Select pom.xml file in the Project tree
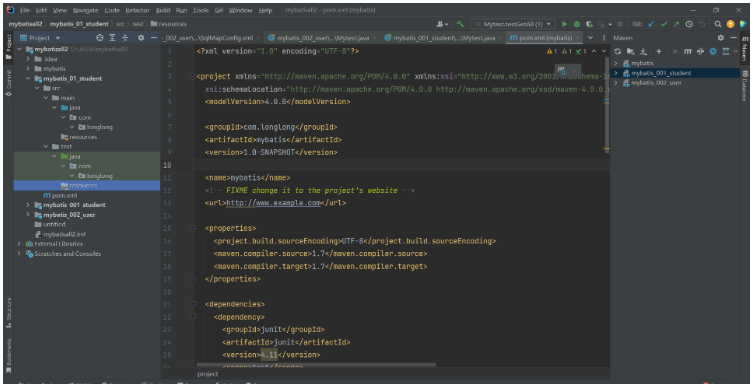The height and width of the screenshot is (384, 756). [x=60, y=195]
